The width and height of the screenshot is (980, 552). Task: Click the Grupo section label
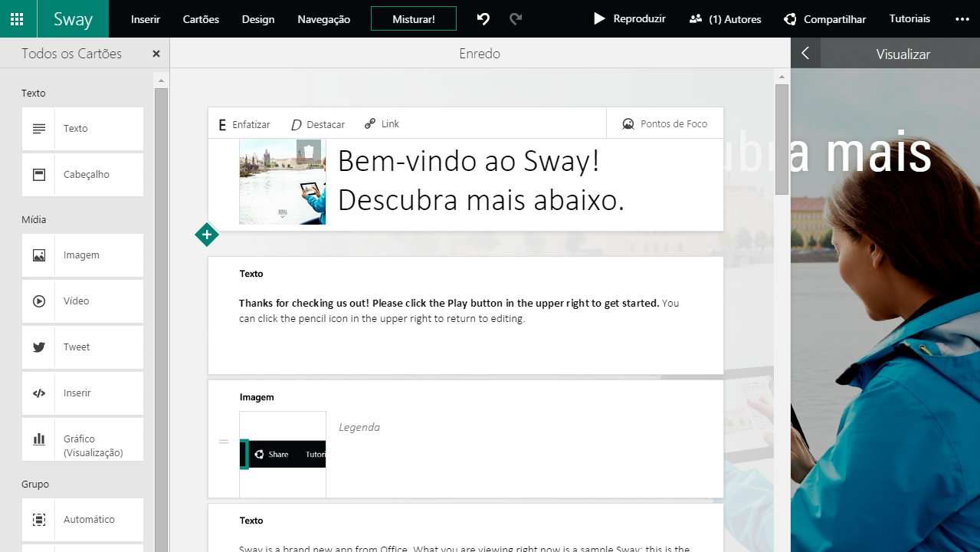coord(35,485)
